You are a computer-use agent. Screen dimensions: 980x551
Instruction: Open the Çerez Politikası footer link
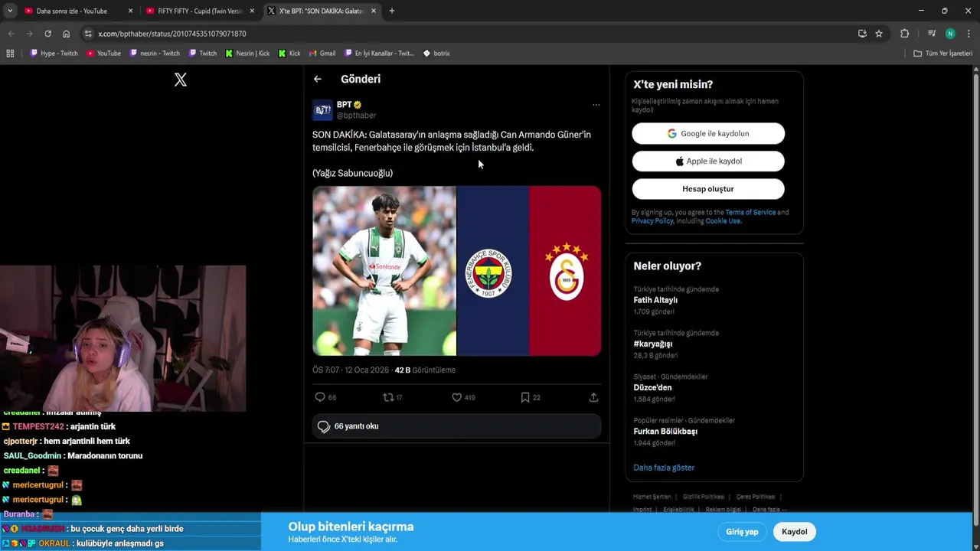(x=756, y=497)
